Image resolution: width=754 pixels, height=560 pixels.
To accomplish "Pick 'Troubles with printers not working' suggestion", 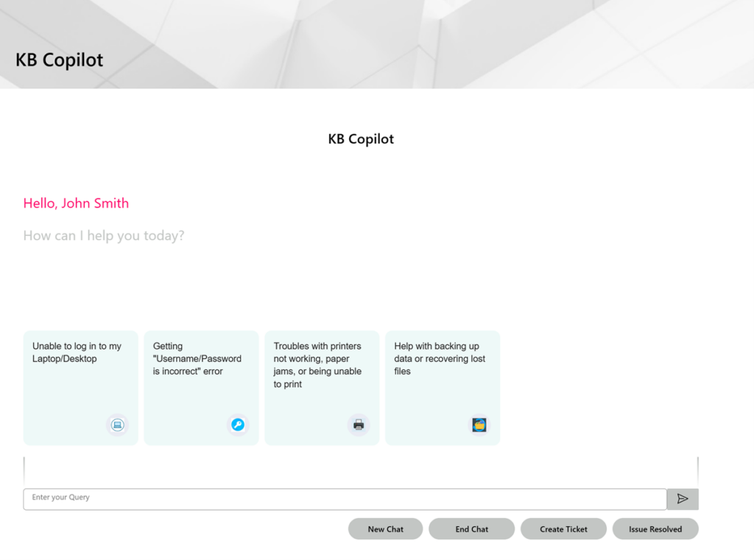I will (323, 388).
